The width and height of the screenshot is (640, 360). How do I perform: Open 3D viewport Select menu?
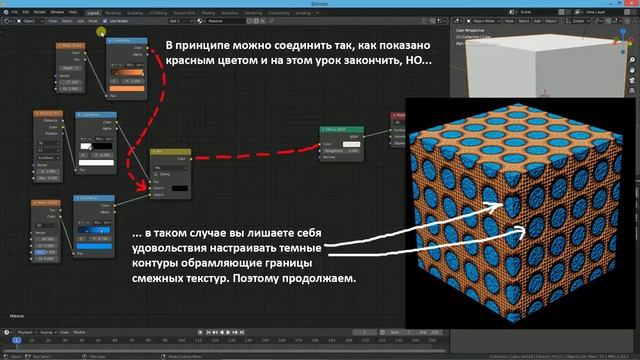523,21
